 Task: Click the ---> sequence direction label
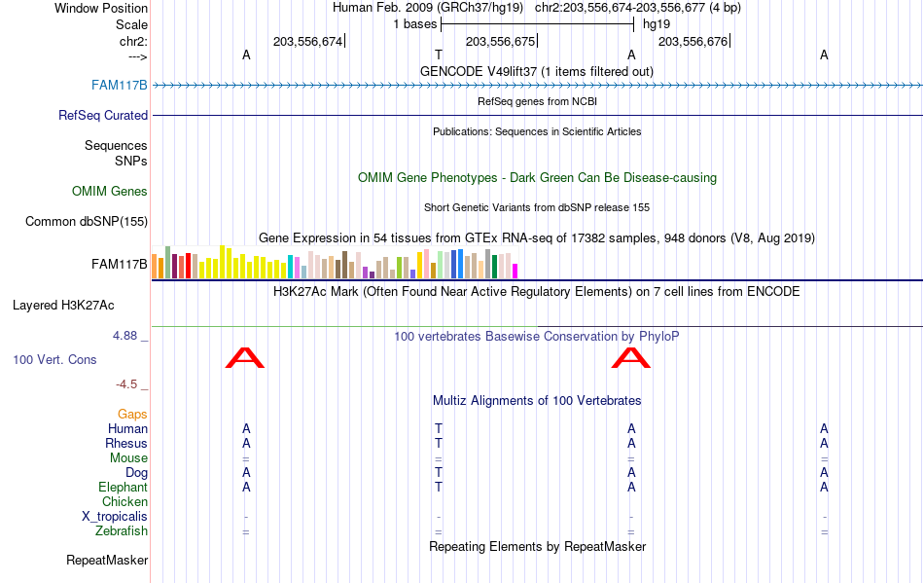pos(138,57)
